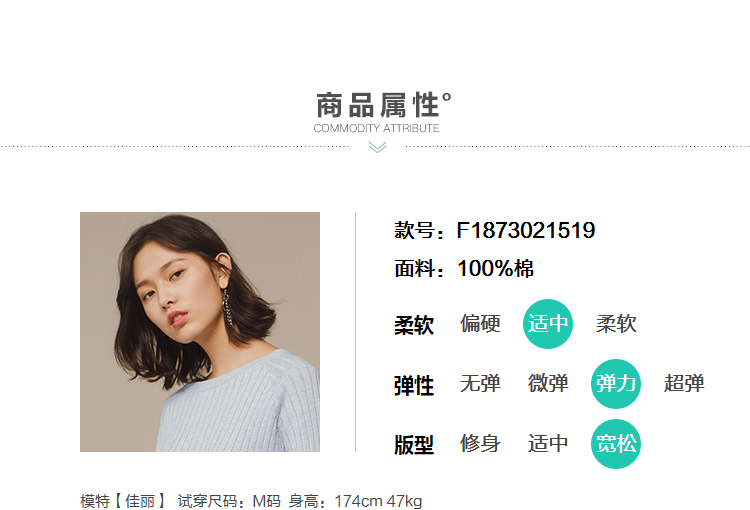The image size is (750, 510).
Task: Select the highlighted 宽松 fit circle
Action: [616, 443]
